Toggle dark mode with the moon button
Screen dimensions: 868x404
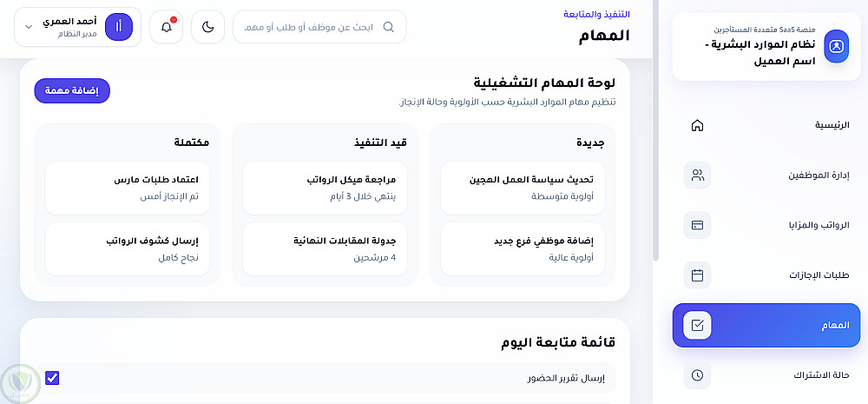(x=207, y=27)
